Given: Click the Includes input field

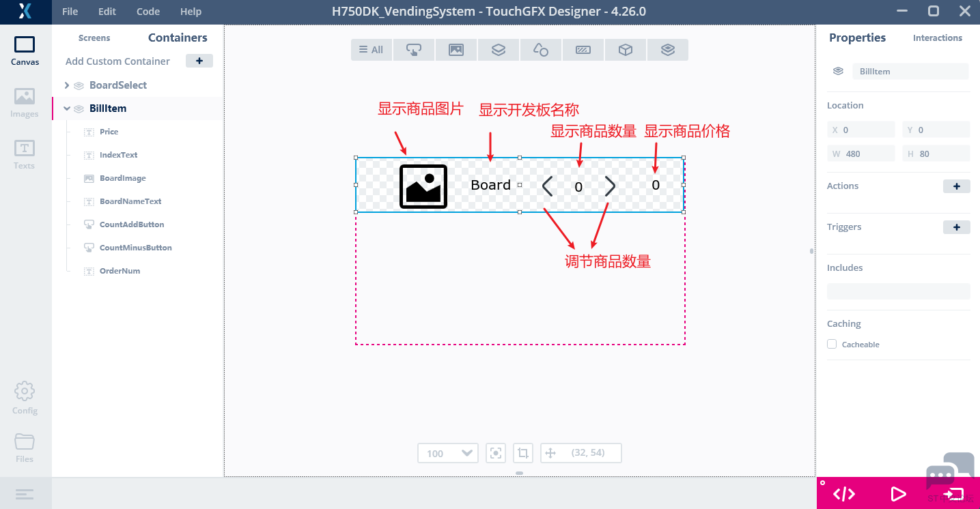Looking at the screenshot, I should pyautogui.click(x=899, y=291).
